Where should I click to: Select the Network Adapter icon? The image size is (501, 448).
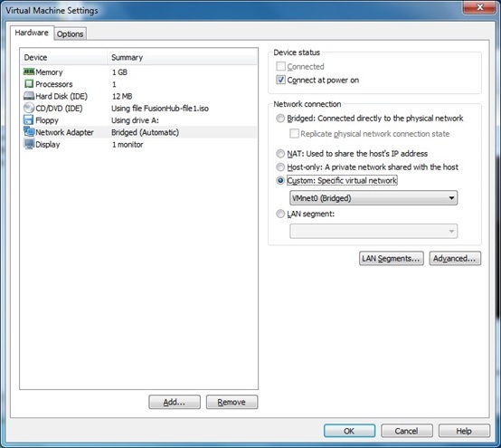click(29, 132)
